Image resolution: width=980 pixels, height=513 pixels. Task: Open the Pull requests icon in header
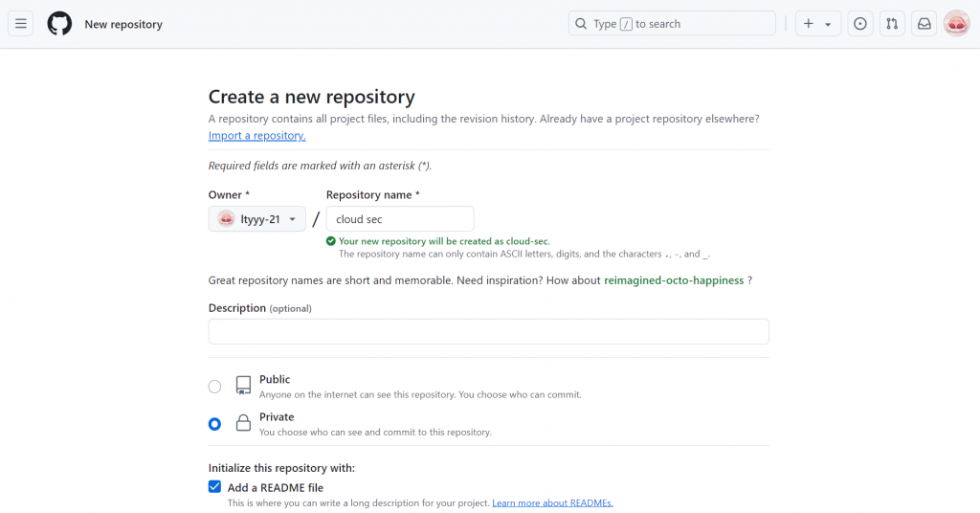(x=892, y=24)
